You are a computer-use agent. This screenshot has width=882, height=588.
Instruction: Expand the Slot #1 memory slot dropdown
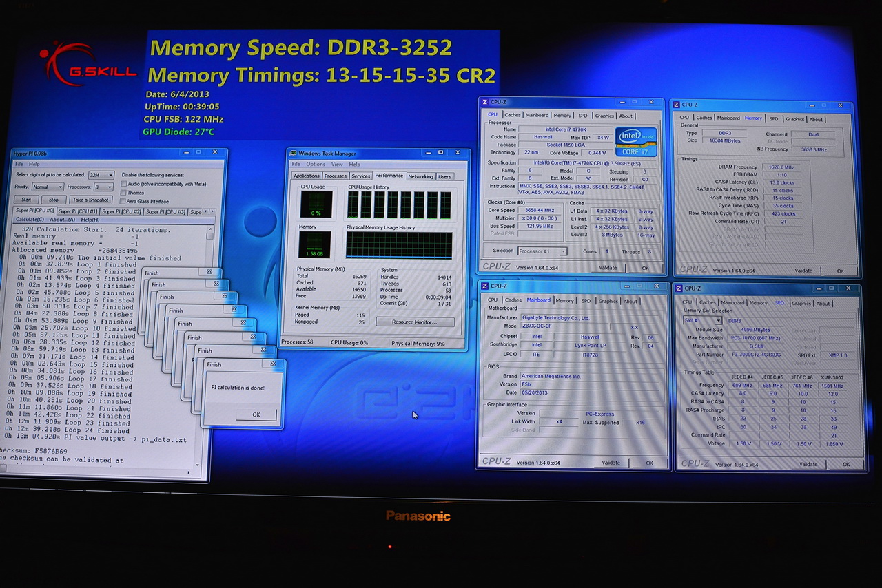click(x=701, y=320)
